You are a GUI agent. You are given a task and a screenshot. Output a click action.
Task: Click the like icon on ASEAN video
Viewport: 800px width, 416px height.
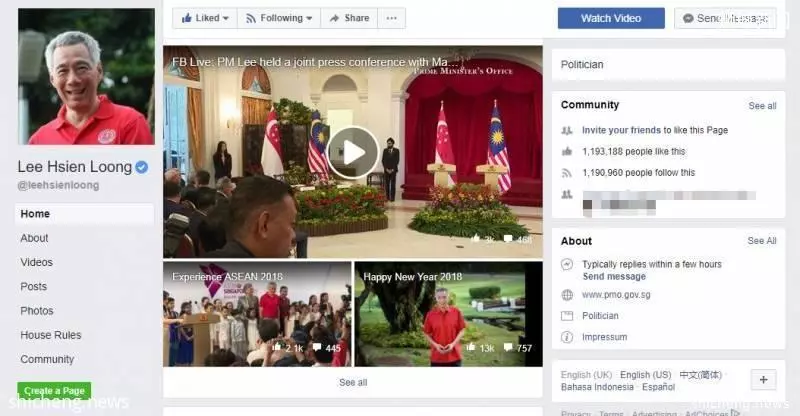(x=277, y=347)
